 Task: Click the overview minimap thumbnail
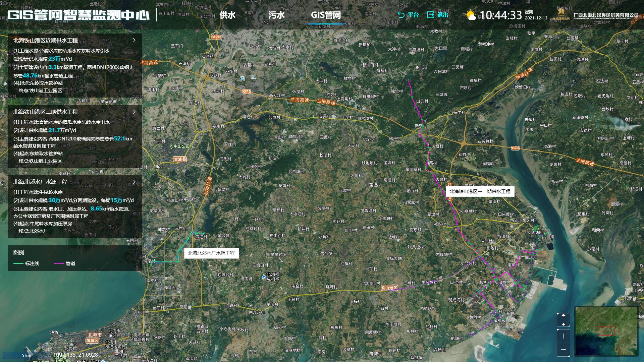click(606, 331)
